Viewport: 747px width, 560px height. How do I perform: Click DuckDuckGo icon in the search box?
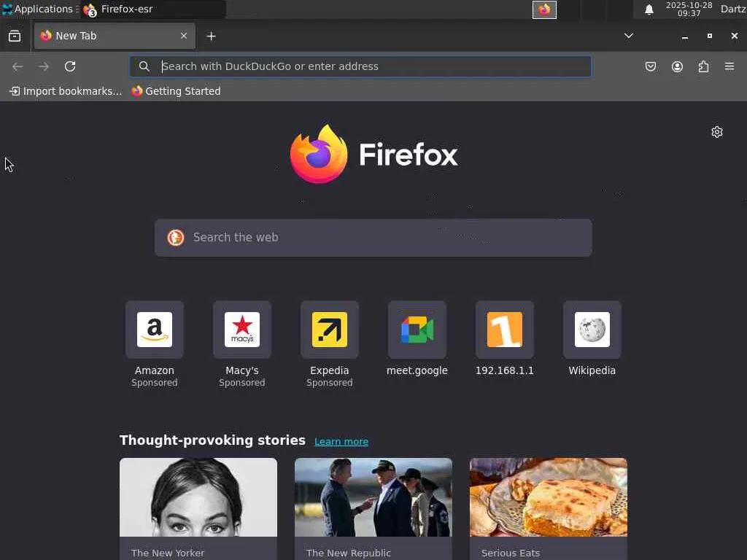(x=176, y=238)
